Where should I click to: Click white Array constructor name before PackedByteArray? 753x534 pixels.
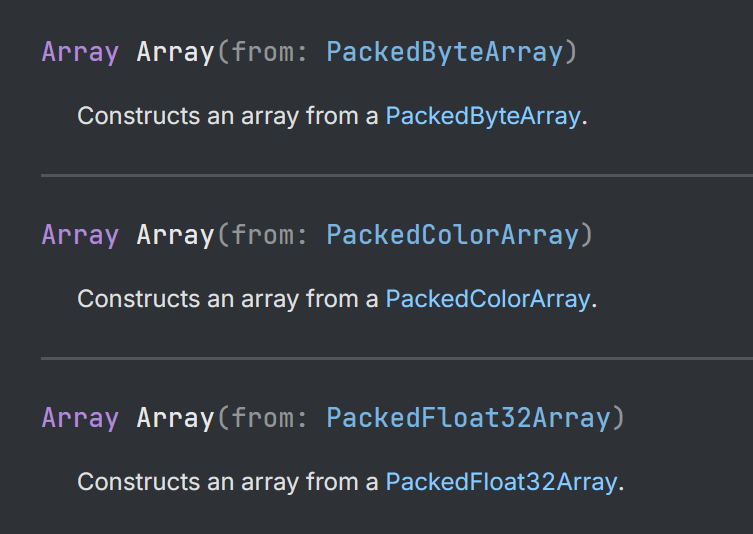point(175,52)
